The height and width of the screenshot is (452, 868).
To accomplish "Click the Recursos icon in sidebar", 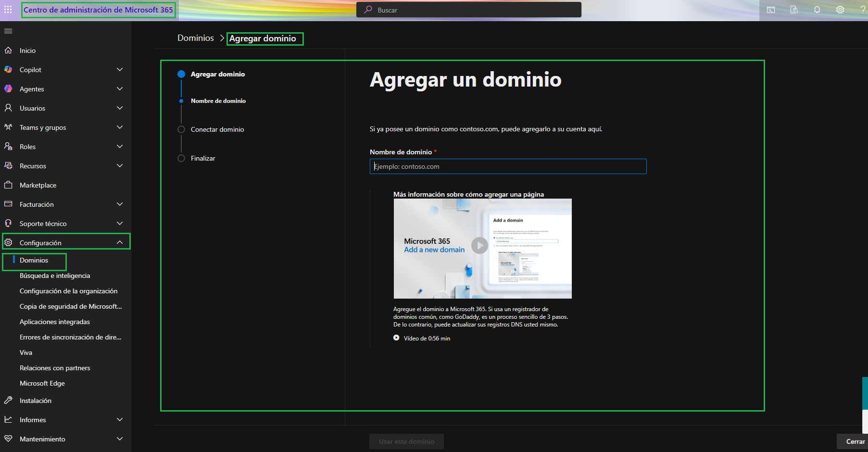I will [x=8, y=166].
